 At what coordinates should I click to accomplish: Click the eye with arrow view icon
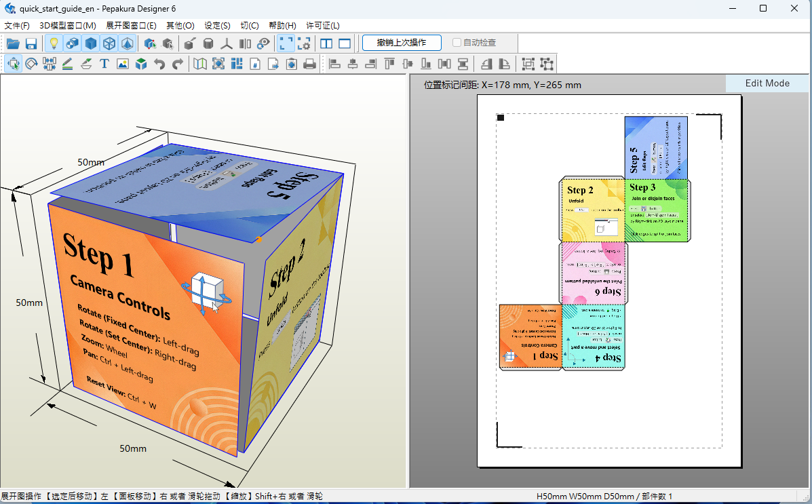pos(264,43)
